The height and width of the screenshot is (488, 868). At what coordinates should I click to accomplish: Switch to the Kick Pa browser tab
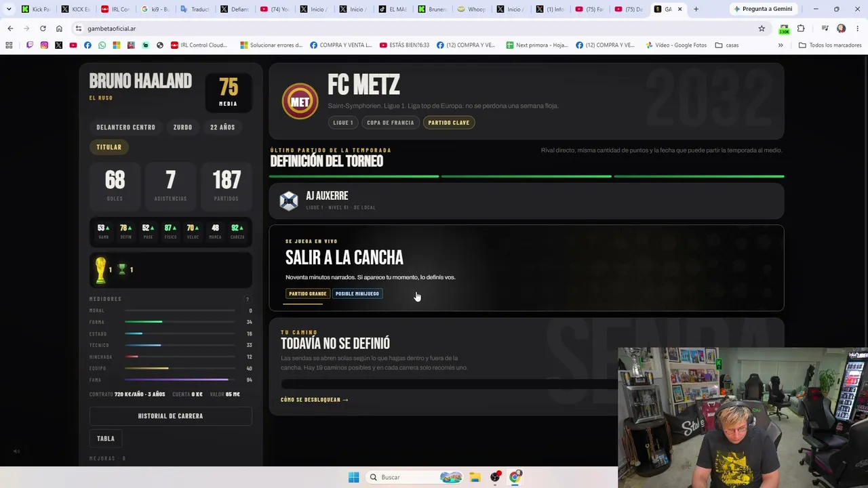pyautogui.click(x=37, y=9)
